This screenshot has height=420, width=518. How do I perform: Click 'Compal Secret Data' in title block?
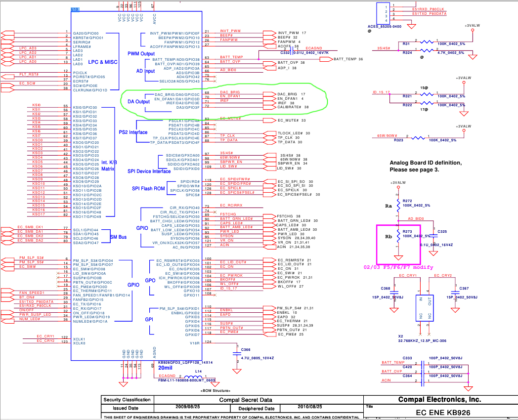point(246,400)
